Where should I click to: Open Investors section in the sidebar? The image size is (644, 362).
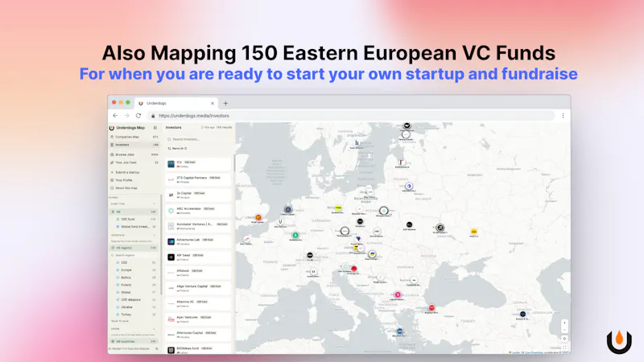click(134, 145)
